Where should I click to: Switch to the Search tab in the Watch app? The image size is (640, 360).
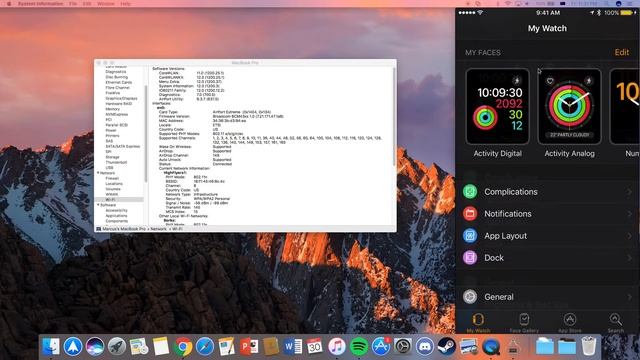point(616,323)
